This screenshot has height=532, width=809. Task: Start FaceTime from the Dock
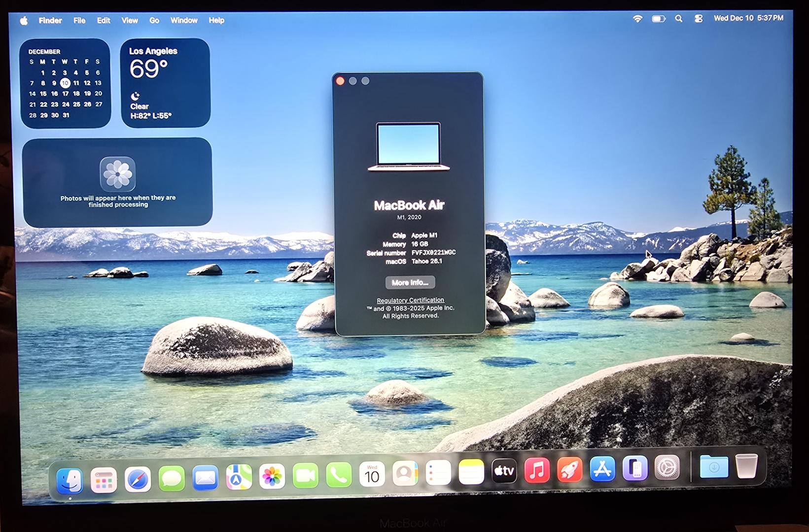click(306, 476)
